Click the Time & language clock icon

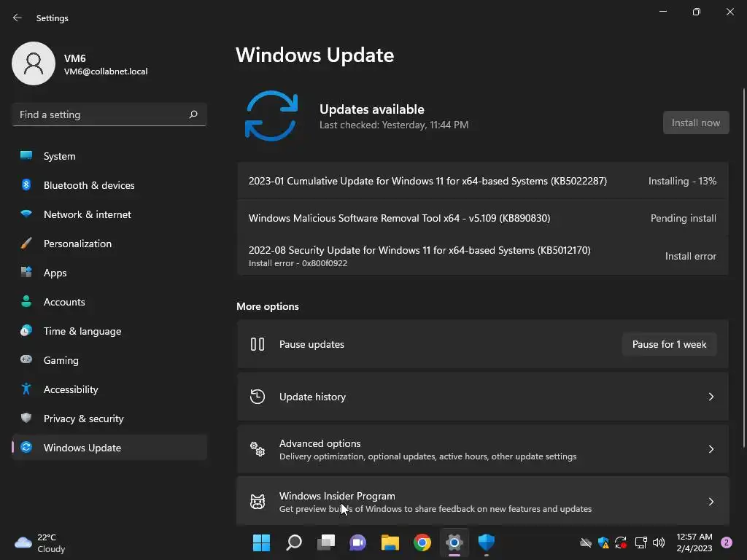[26, 330]
